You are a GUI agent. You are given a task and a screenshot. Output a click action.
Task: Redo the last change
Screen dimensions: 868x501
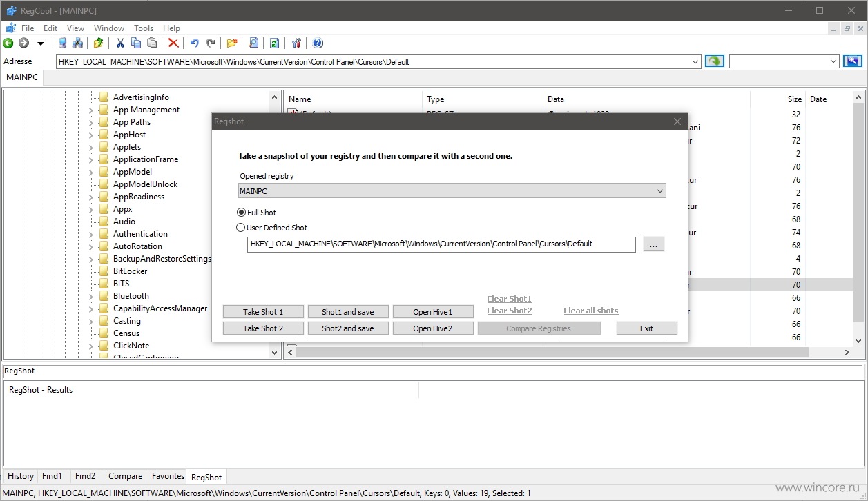tap(211, 43)
